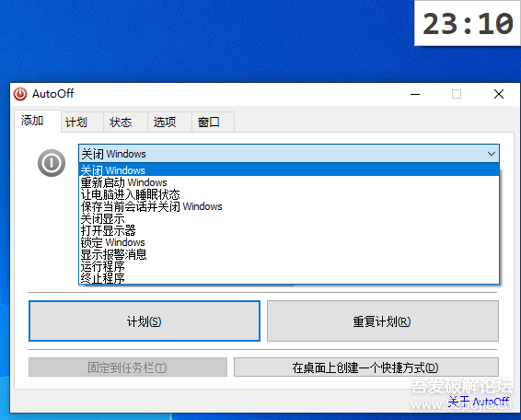This screenshot has width=521, height=420.
Task: Choose 显示报警消息 option
Action: click(x=289, y=254)
